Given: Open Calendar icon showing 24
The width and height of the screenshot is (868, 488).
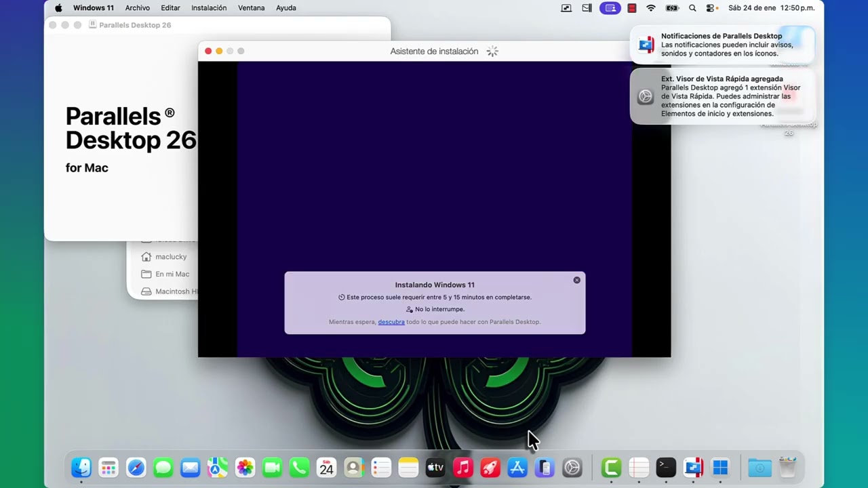Looking at the screenshot, I should (x=326, y=468).
